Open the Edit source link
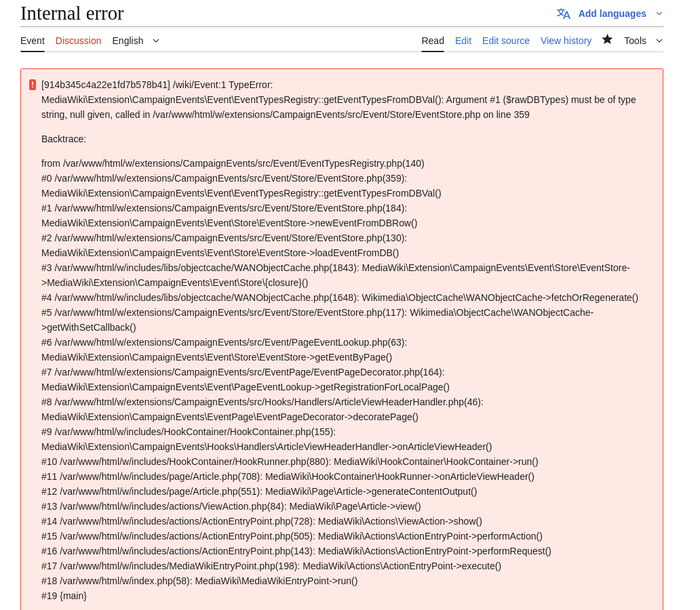Viewport: 700px width, 610px height. click(506, 41)
